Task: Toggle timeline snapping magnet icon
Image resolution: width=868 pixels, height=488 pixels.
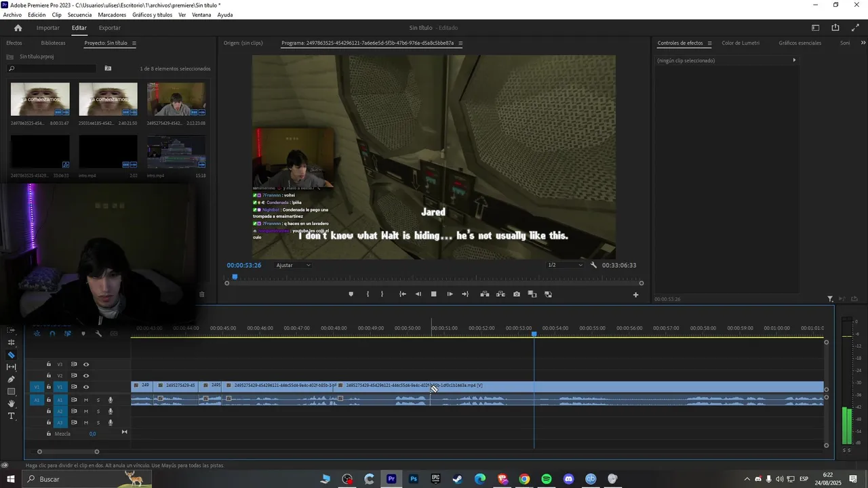Action: 52,333
